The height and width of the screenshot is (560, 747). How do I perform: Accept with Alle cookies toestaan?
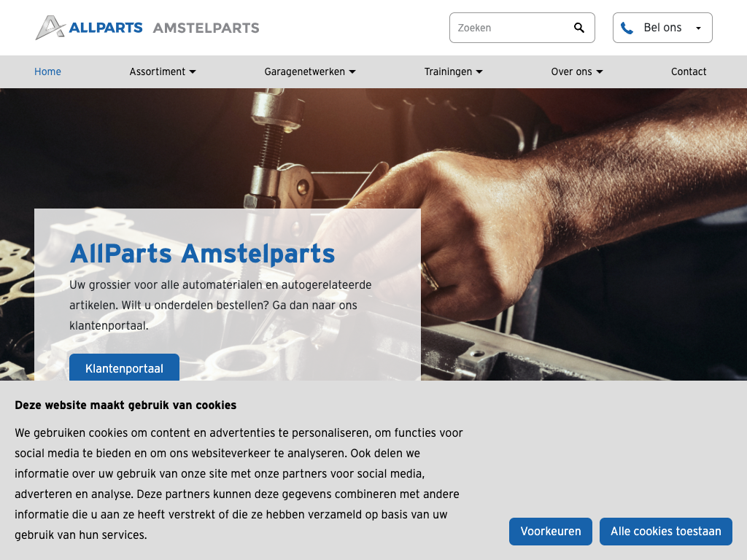pos(665,532)
